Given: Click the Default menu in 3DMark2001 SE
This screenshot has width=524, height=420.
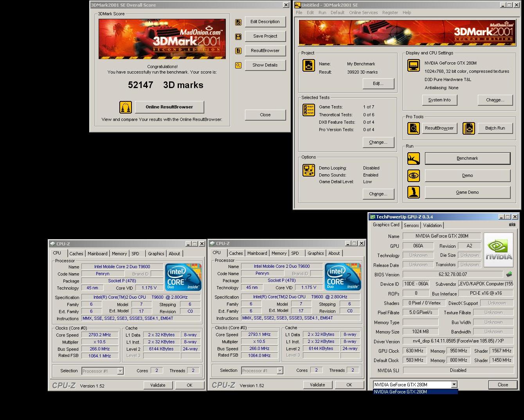Looking at the screenshot, I should pos(337,13).
